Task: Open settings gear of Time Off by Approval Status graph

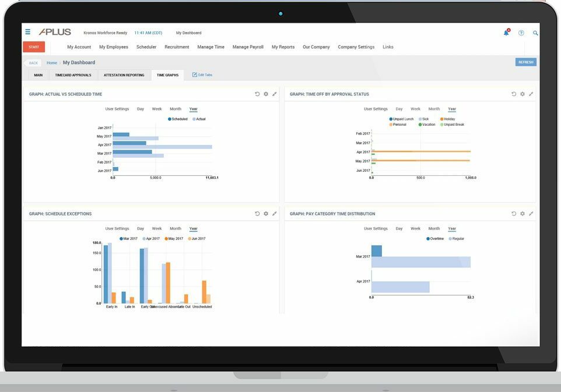Action: coord(523,94)
